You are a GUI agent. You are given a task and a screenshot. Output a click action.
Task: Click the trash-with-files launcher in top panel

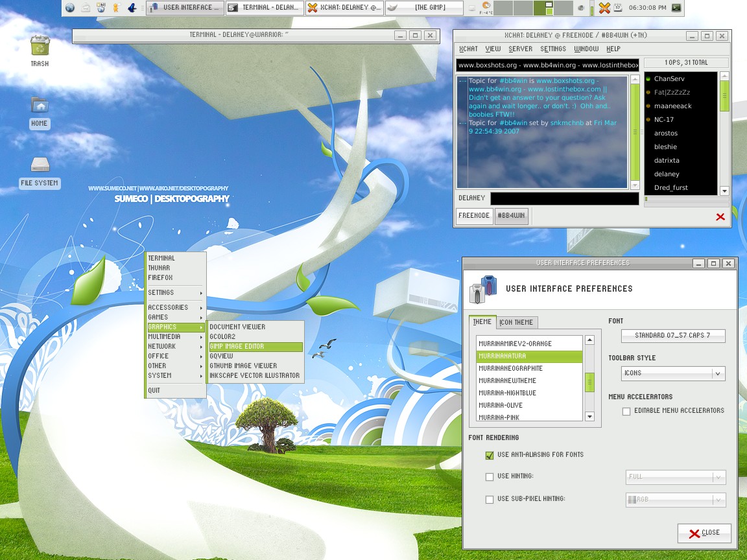click(101, 8)
